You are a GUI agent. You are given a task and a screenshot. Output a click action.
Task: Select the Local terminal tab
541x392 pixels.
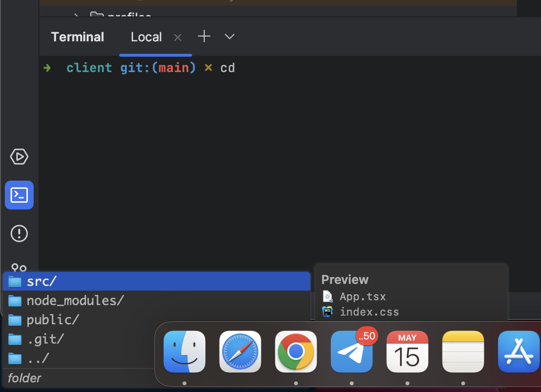pyautogui.click(x=146, y=37)
